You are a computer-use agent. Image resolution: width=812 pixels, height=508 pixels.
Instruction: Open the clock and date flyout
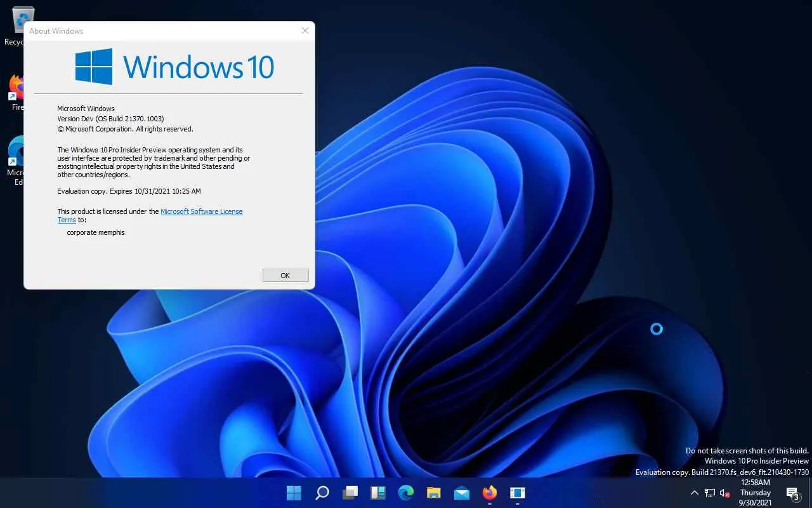756,493
